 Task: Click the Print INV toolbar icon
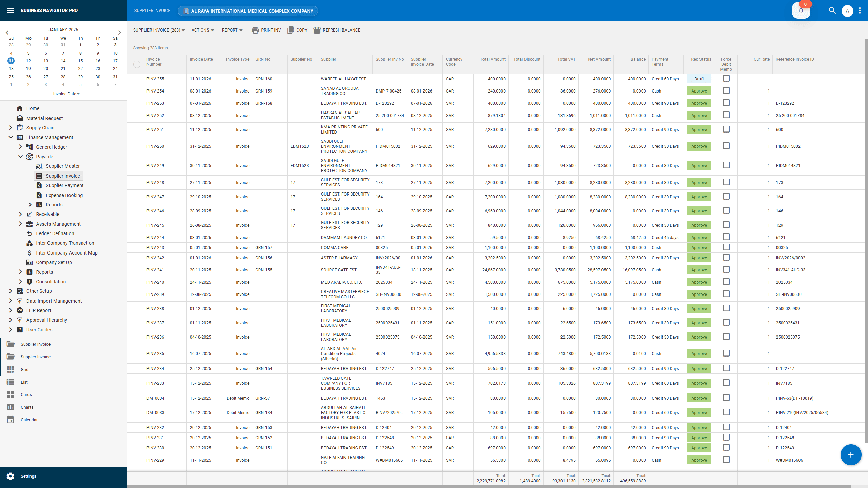[x=255, y=30]
